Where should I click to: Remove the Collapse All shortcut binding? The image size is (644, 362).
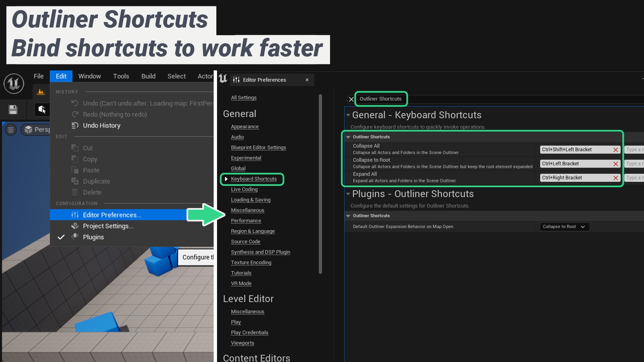click(x=616, y=149)
